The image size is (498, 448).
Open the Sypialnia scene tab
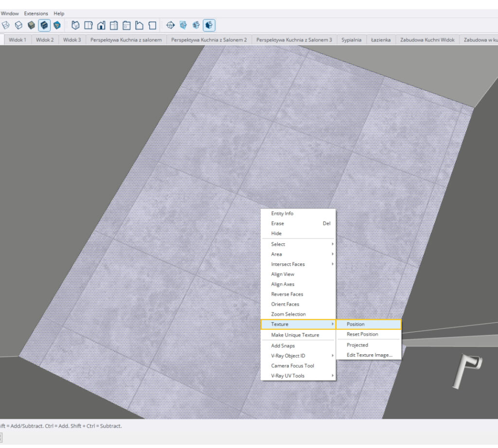[351, 40]
